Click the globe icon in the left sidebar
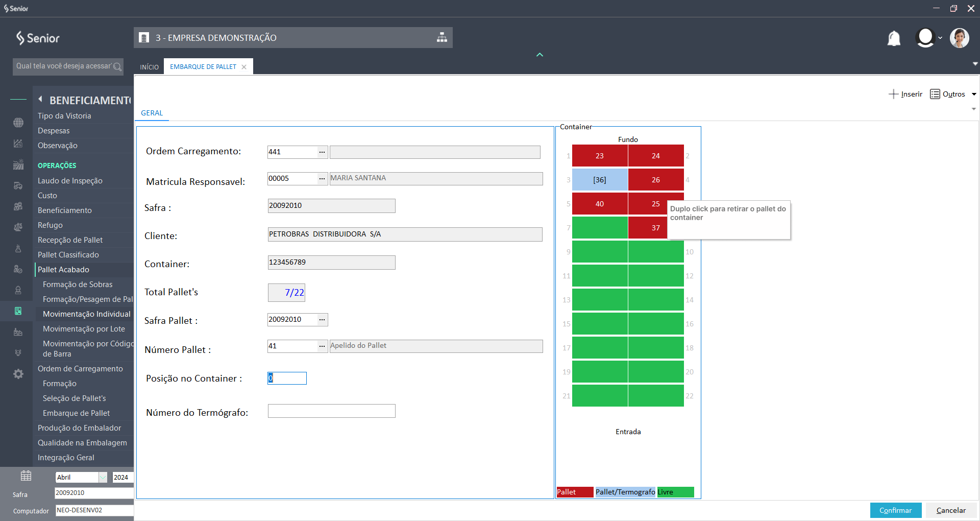This screenshot has width=980, height=521. (18, 123)
